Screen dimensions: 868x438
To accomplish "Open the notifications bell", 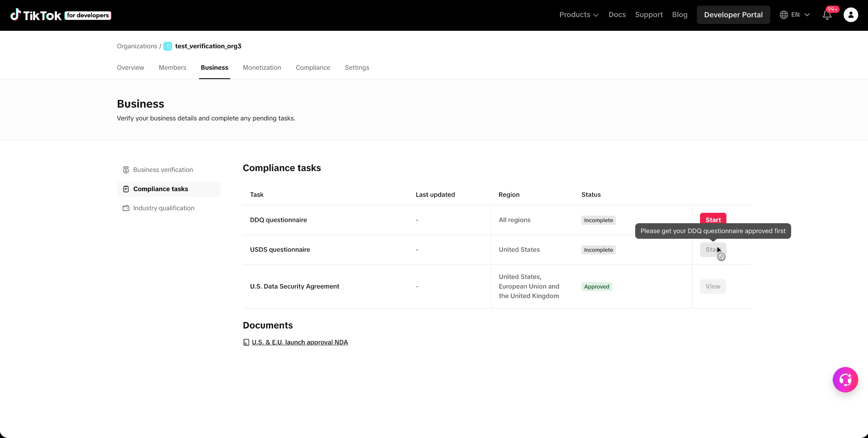I will tap(827, 15).
